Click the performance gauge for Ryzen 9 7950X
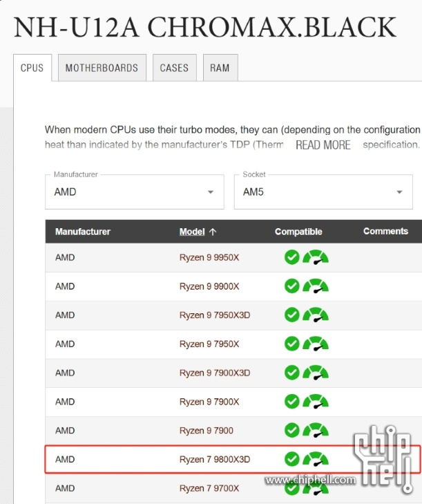 pyautogui.click(x=316, y=344)
